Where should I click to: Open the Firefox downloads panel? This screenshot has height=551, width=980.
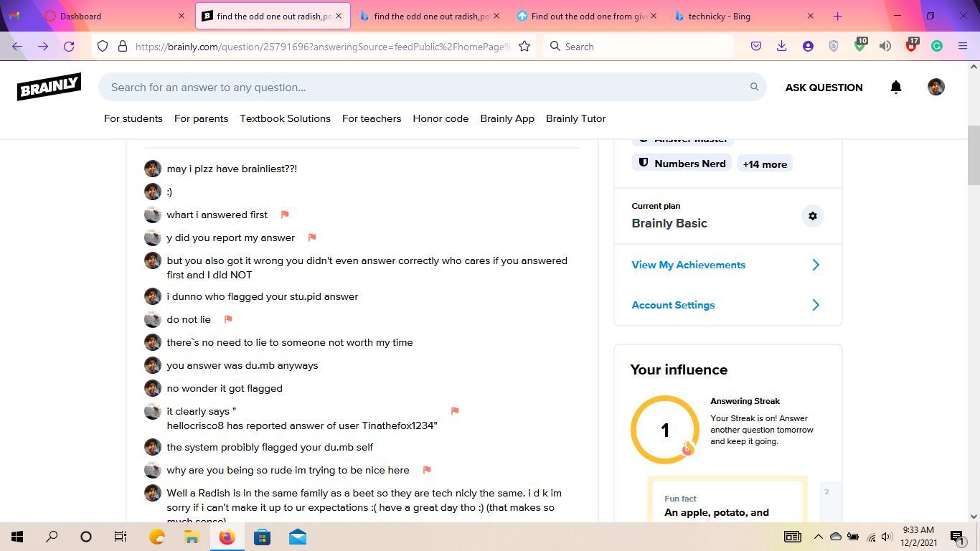coord(782,47)
